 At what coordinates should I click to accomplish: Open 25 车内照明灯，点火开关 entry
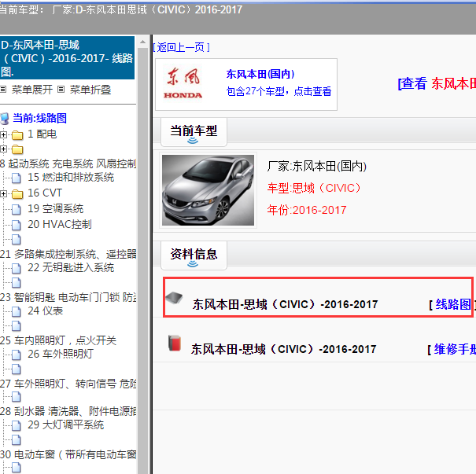(58, 340)
